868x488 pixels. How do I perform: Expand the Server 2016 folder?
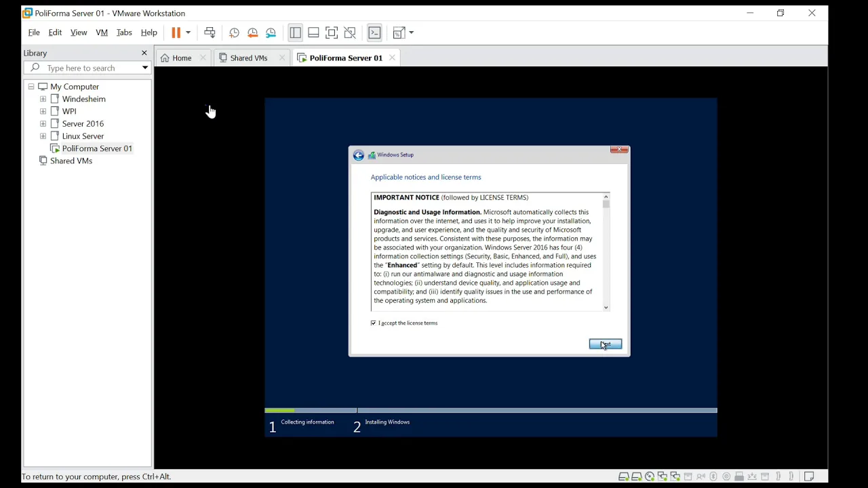[43, 124]
